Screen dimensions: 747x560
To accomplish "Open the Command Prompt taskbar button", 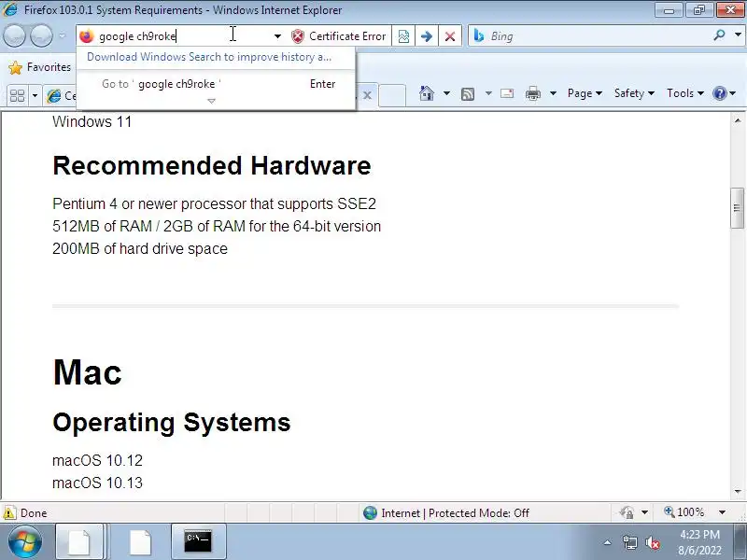I will coord(198,542).
